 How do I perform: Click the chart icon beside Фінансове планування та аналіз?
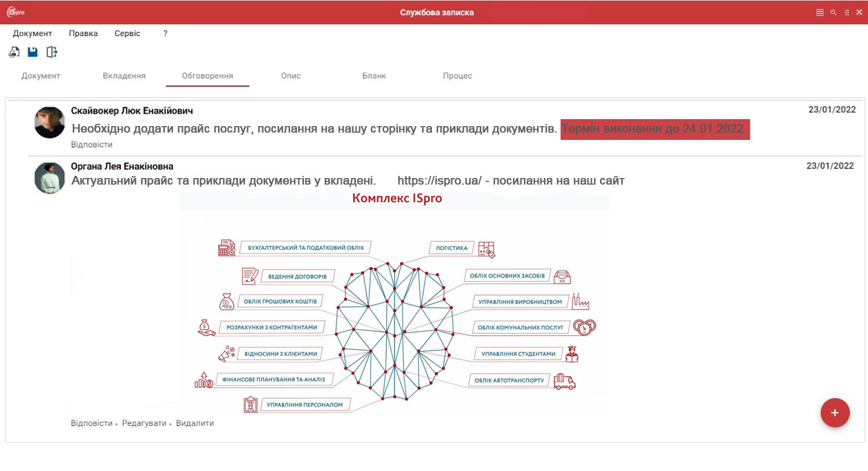click(x=204, y=380)
